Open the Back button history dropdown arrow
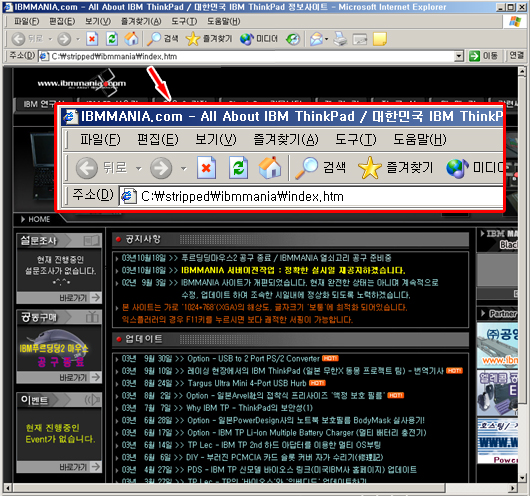The height and width of the screenshot is (496, 530). (50, 39)
